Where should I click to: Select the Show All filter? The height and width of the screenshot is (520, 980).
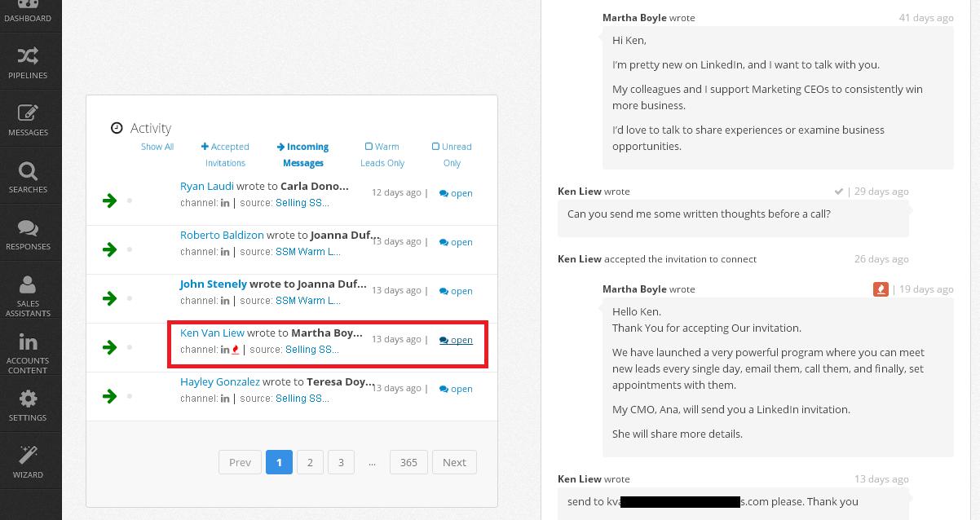(x=157, y=147)
